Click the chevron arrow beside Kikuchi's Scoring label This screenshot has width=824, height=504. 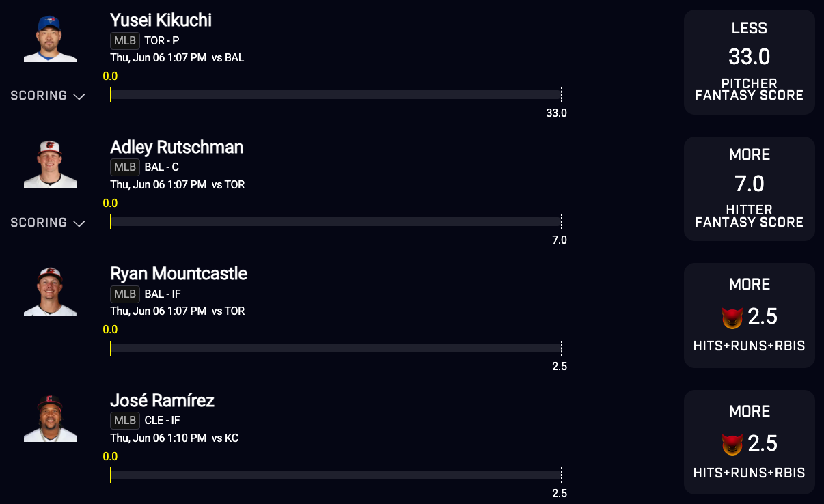click(x=79, y=96)
